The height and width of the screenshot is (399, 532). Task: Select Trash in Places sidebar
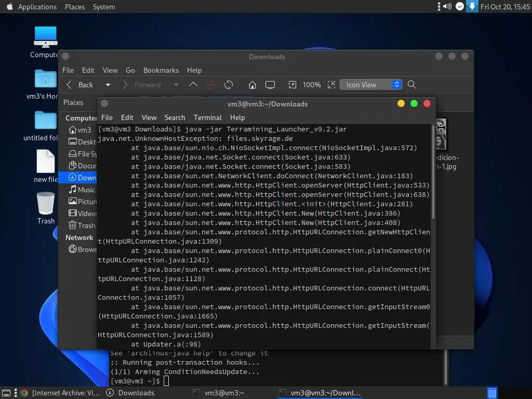[x=82, y=225]
